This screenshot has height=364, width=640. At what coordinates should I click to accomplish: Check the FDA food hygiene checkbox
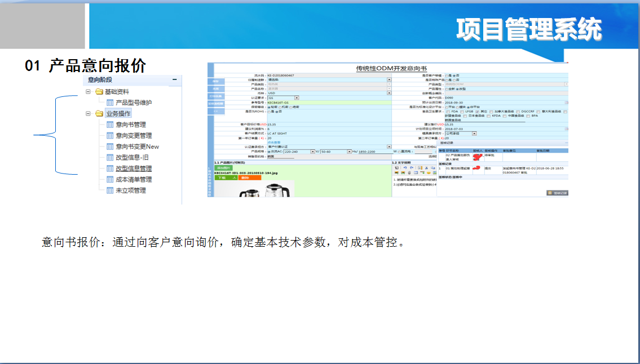448,112
